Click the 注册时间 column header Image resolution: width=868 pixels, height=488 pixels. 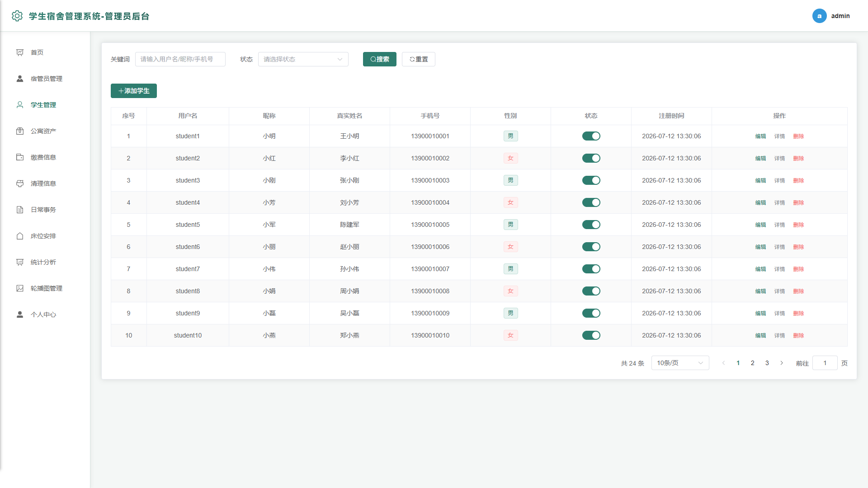[x=671, y=116]
